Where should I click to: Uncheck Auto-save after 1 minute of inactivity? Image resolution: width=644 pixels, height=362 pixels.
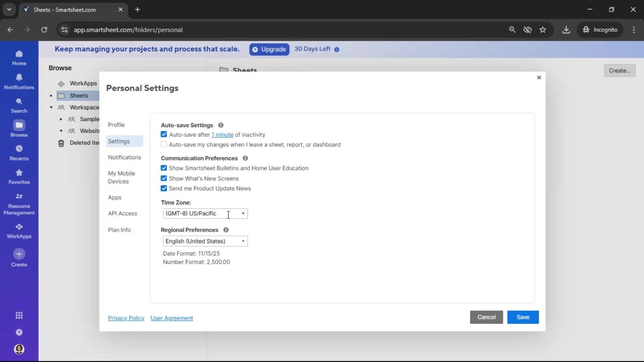pyautogui.click(x=164, y=134)
